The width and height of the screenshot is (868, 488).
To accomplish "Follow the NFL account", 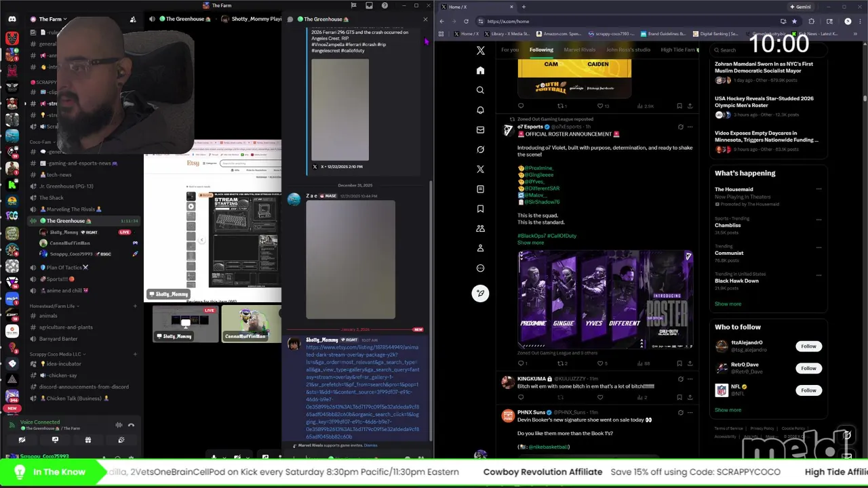I will pos(808,390).
